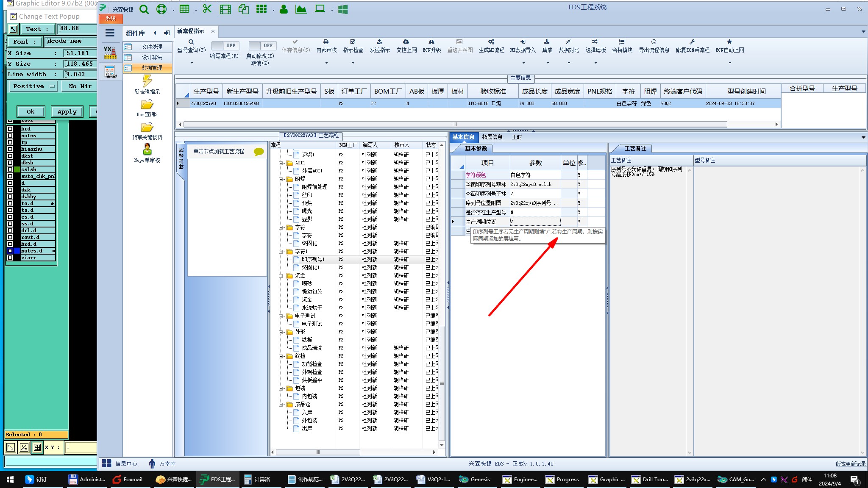The width and height of the screenshot is (868, 488).
Task: Toggle the 启动修改(E) OFF switch
Action: 262,45
